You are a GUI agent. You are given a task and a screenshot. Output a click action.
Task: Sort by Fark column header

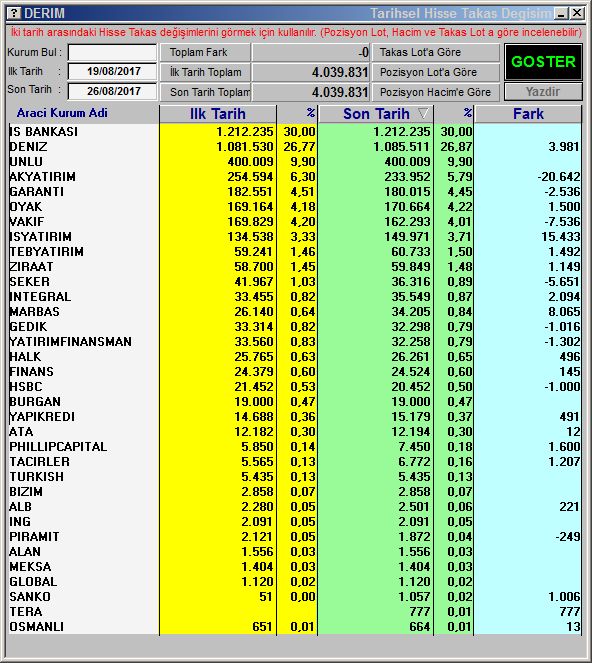coord(528,114)
